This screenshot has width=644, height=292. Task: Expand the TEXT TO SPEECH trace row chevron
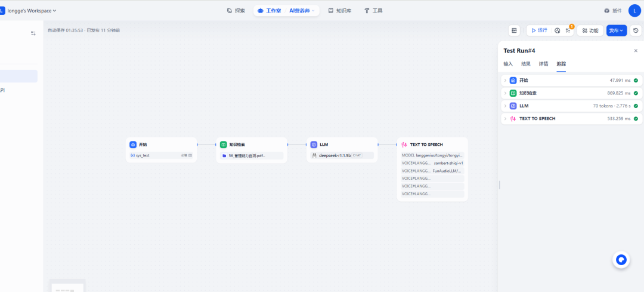click(505, 119)
